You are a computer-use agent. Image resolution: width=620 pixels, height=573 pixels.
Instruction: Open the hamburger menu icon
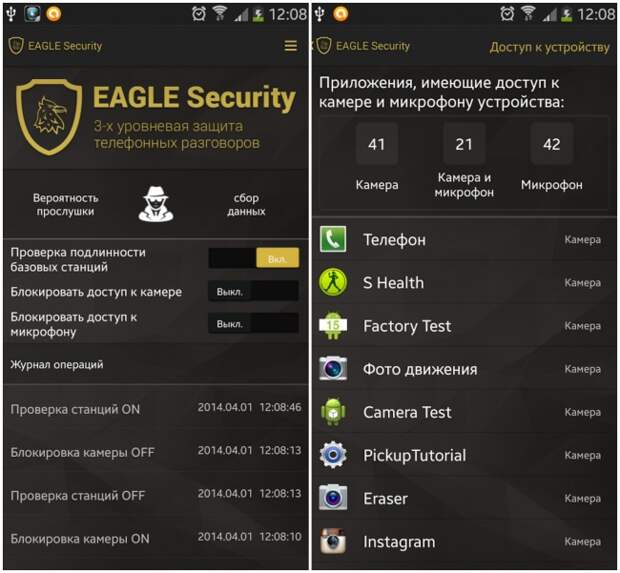[291, 46]
